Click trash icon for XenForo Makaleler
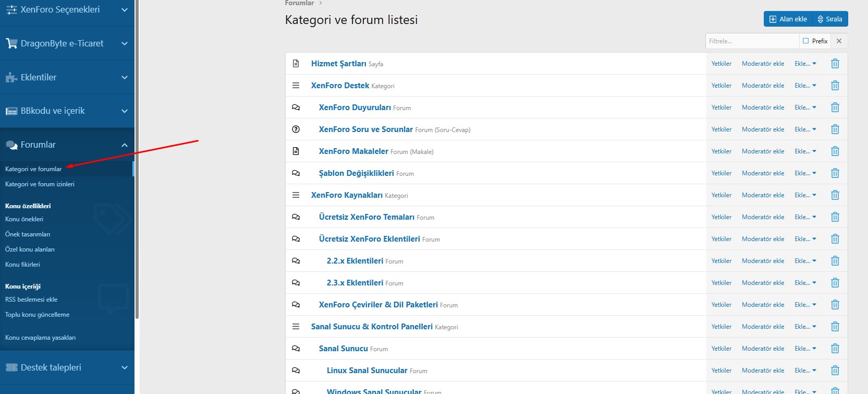Viewport: 868px width, 394px height. pyautogui.click(x=835, y=151)
